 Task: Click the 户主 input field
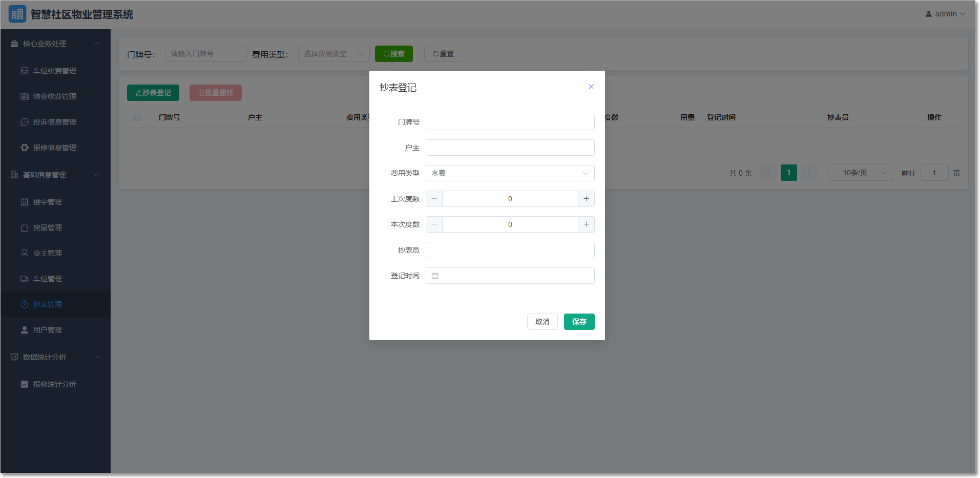[510, 148]
